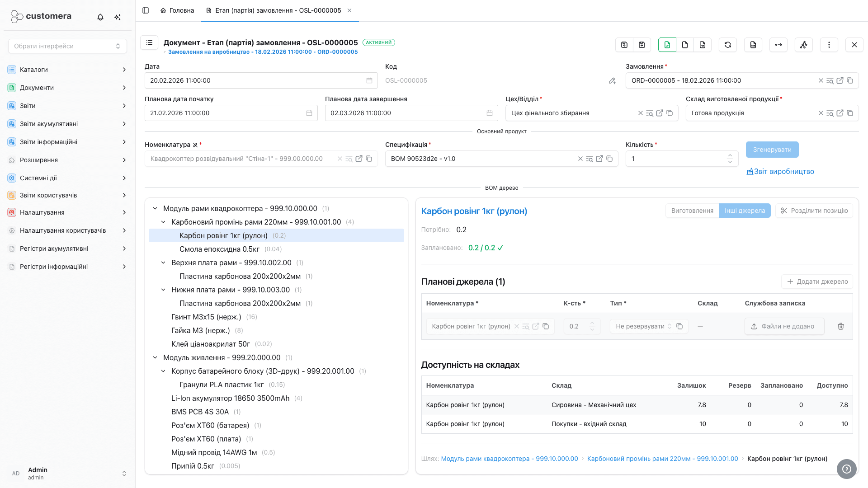
Task: Click the Додати джерело button
Action: coord(817,282)
